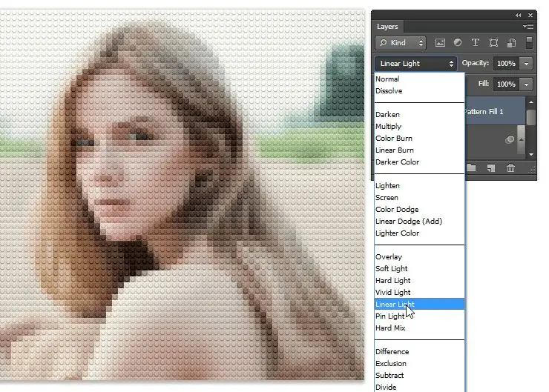Open the Opacity slider dropdown arrow
Image resolution: width=549 pixels, height=392 pixels.
pyautogui.click(x=526, y=64)
